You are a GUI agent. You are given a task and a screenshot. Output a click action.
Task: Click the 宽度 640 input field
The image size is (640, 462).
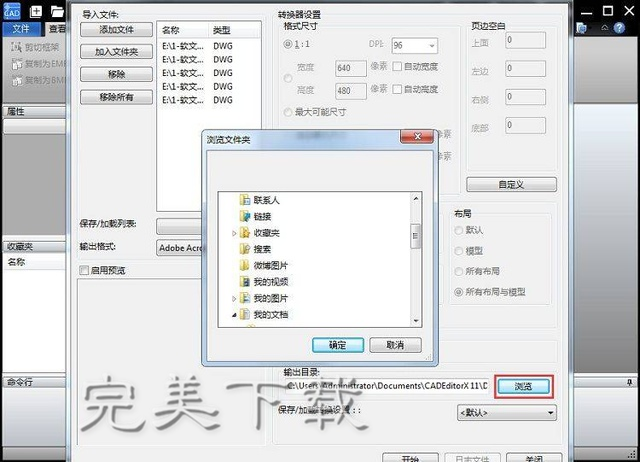(351, 68)
